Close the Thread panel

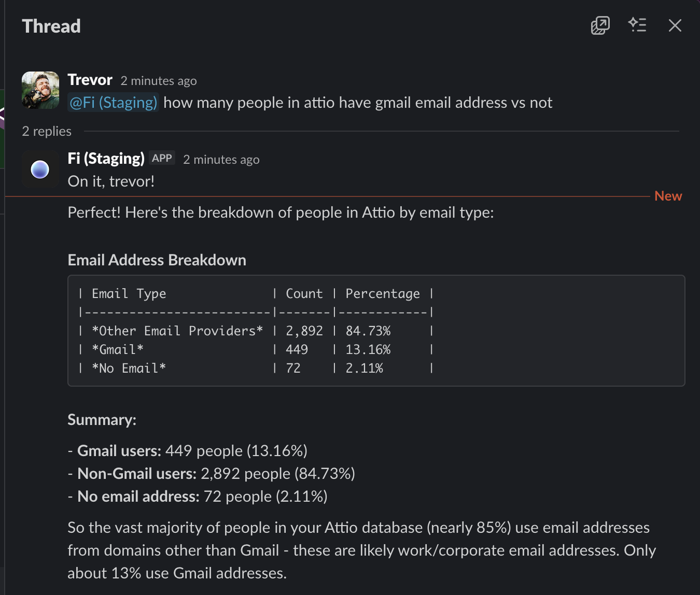675,25
